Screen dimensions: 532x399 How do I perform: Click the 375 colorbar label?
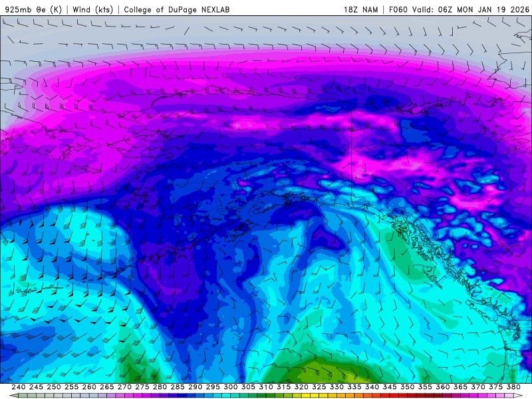495,387
